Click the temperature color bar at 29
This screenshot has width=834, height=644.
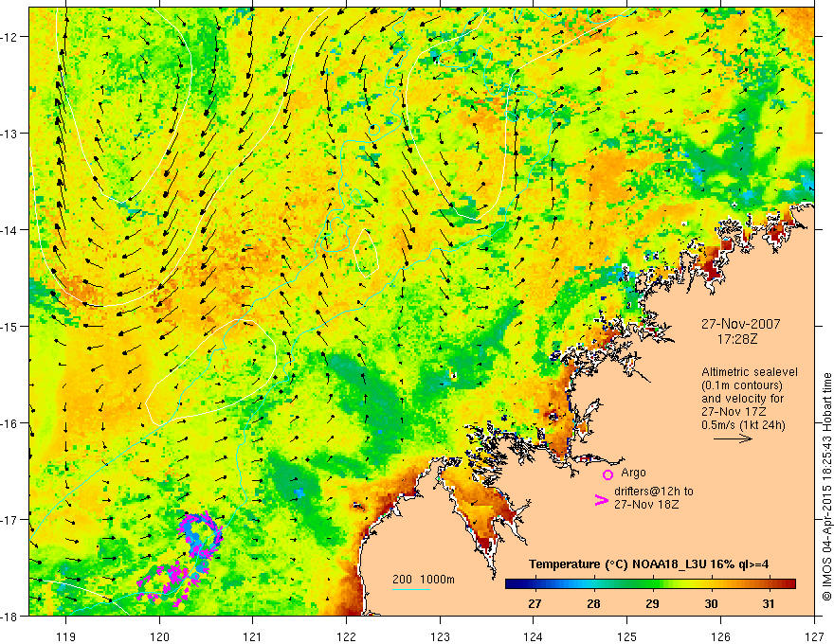652,584
